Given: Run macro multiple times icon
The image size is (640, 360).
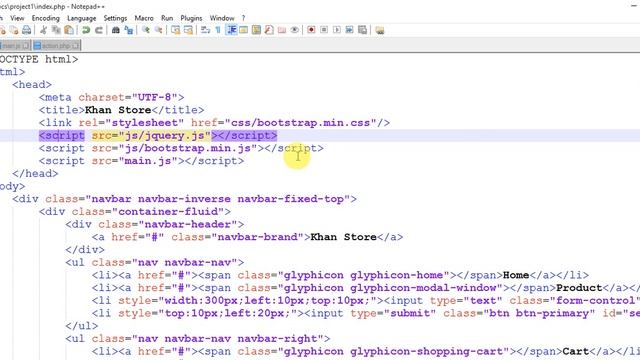Looking at the screenshot, I should [349, 30].
